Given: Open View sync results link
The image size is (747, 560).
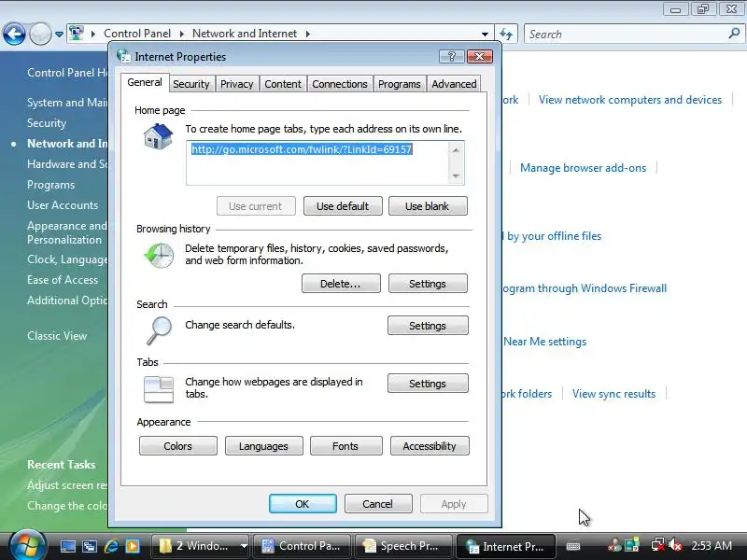Looking at the screenshot, I should pyautogui.click(x=613, y=394).
